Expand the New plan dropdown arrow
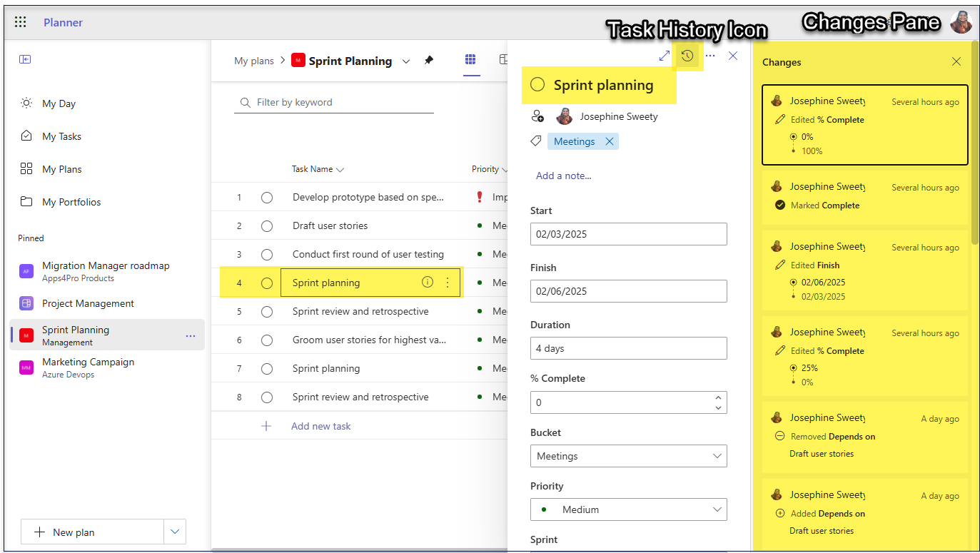980x553 pixels. [174, 532]
